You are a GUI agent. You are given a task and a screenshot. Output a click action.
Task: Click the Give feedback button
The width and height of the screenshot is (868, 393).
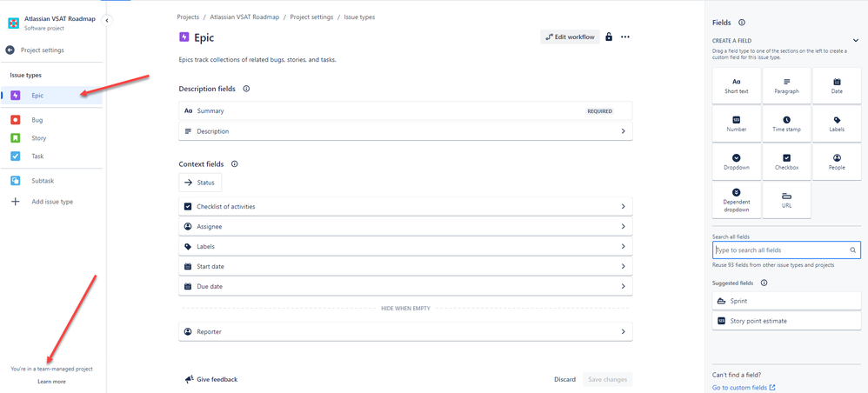coord(210,379)
